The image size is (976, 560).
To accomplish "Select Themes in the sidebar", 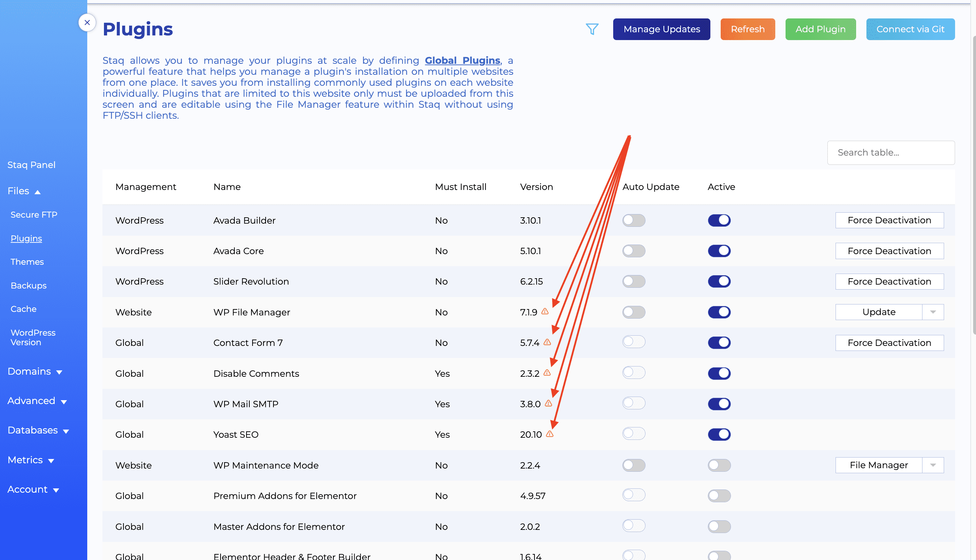I will click(27, 262).
